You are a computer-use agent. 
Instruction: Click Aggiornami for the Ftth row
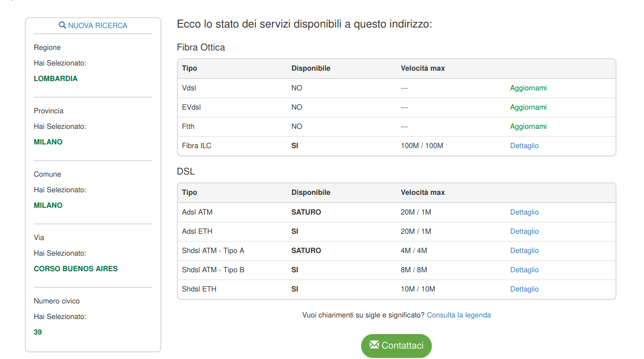(x=528, y=127)
